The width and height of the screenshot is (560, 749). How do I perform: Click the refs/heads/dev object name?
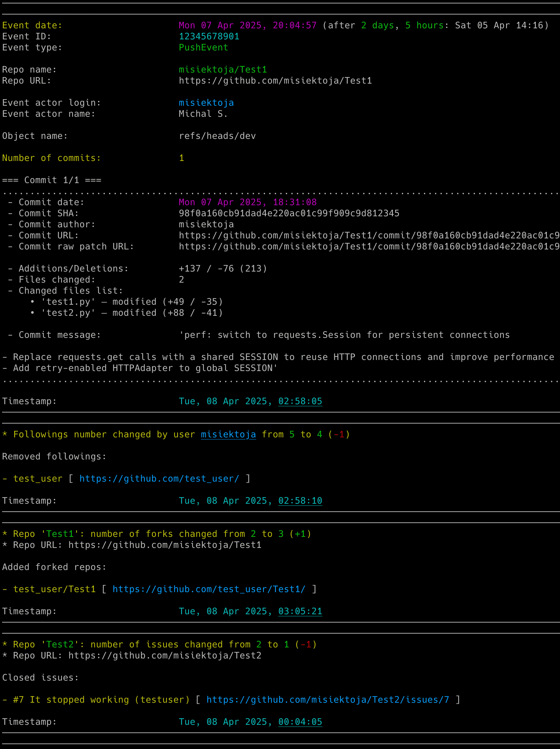coord(217,135)
